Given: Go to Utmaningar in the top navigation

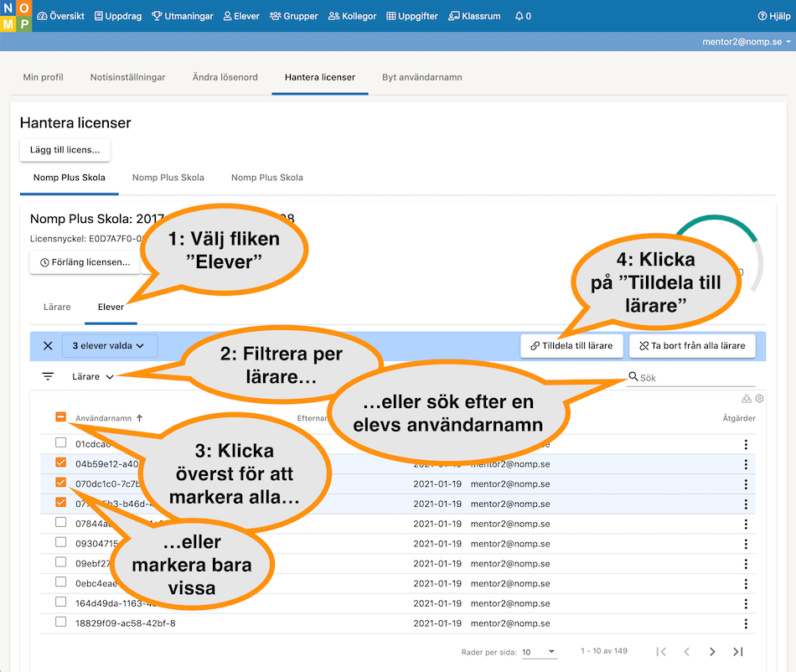Looking at the screenshot, I should pos(183,16).
